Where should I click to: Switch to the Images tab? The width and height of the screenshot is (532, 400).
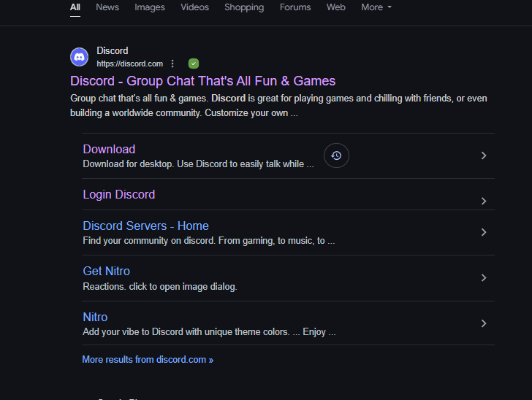tap(150, 7)
